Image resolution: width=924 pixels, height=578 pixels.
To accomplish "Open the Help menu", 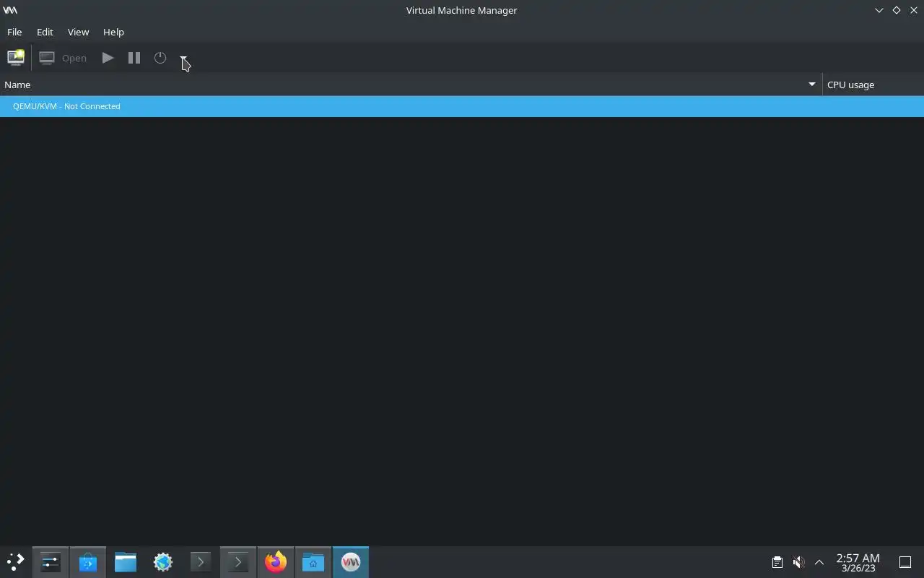I will coord(113,32).
